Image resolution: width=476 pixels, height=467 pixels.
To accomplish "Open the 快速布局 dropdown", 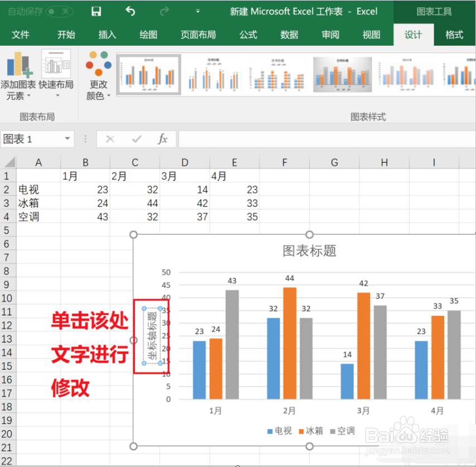I will (56, 74).
